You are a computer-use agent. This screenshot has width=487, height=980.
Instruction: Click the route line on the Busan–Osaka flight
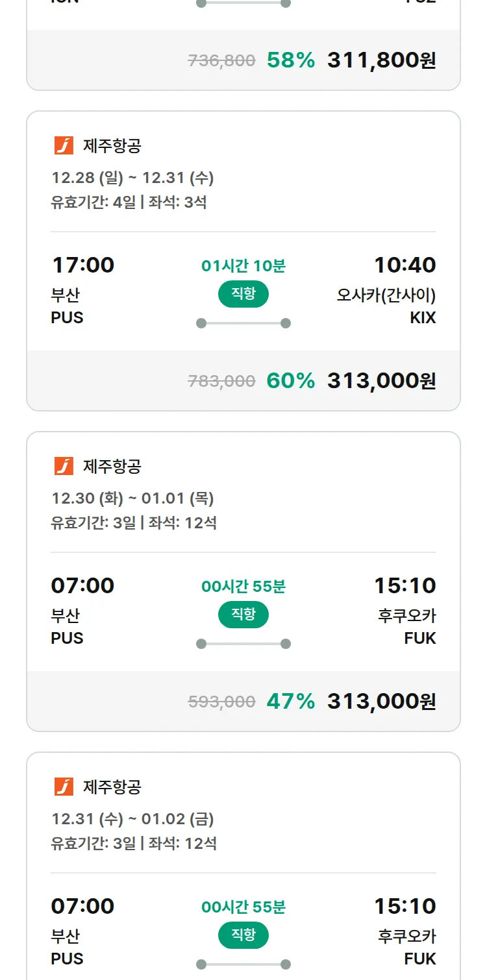[243, 323]
